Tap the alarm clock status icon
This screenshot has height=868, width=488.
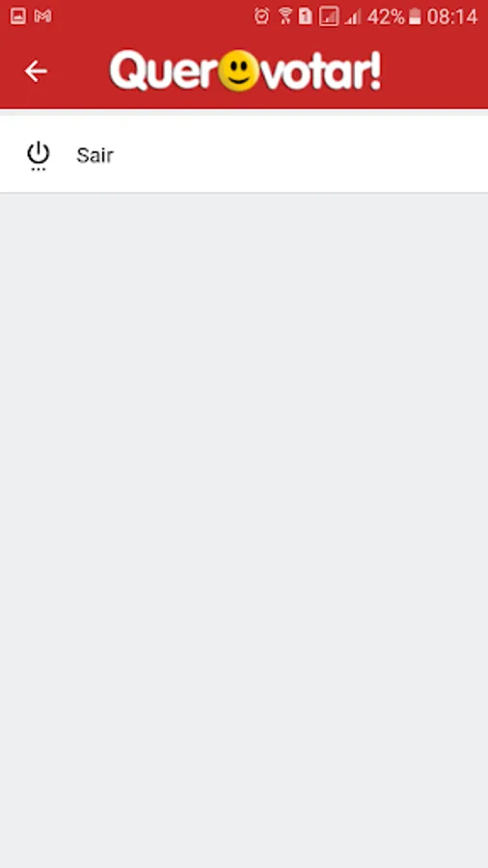[x=261, y=16]
